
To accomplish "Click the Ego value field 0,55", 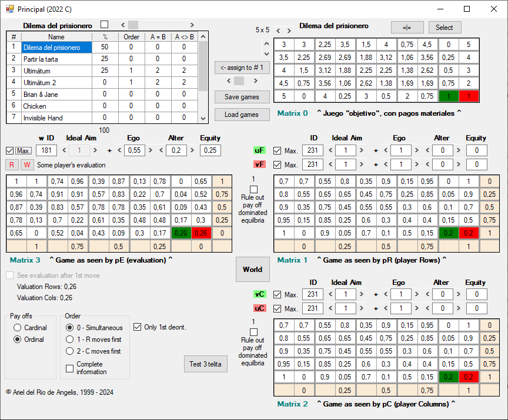I will 135,150.
